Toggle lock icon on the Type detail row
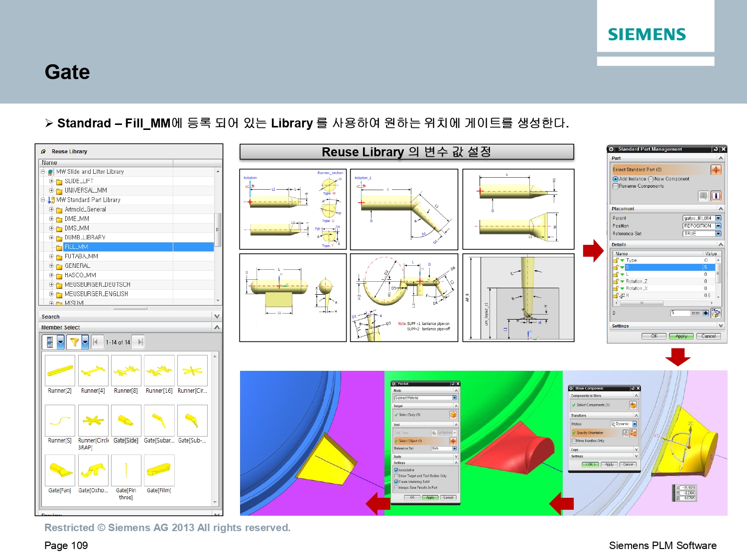This screenshot has width=747, height=560. 616,260
